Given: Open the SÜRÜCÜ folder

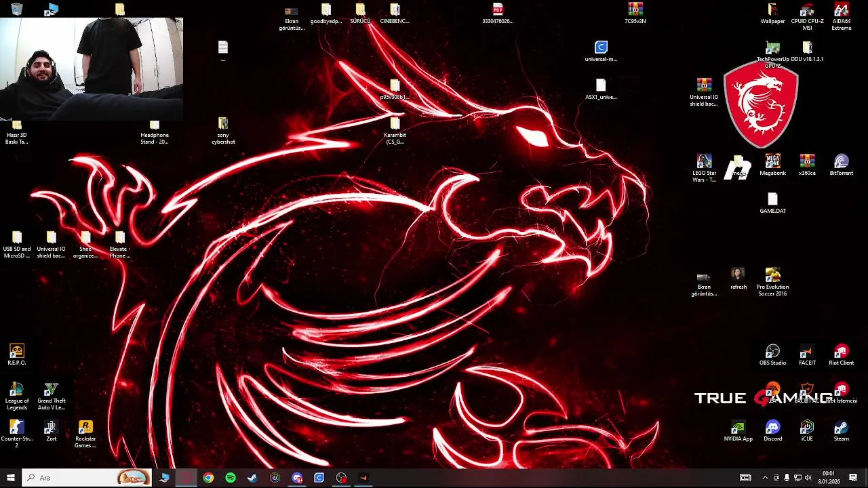Looking at the screenshot, I should click(x=360, y=14).
